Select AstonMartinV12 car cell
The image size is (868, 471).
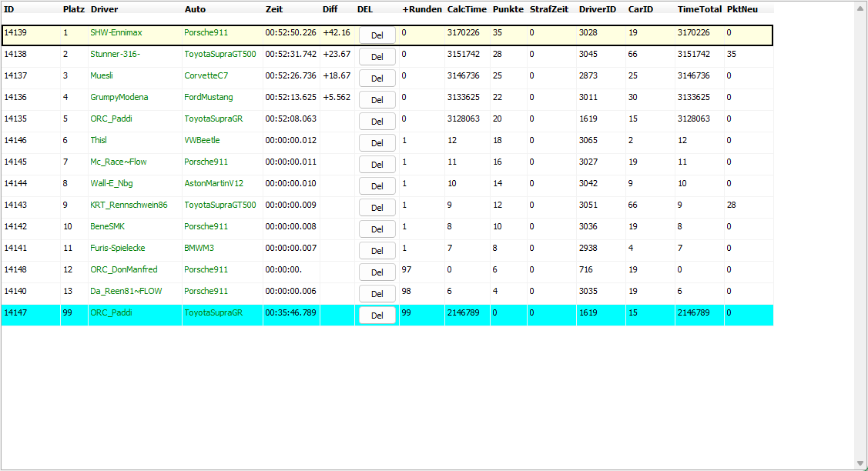213,184
